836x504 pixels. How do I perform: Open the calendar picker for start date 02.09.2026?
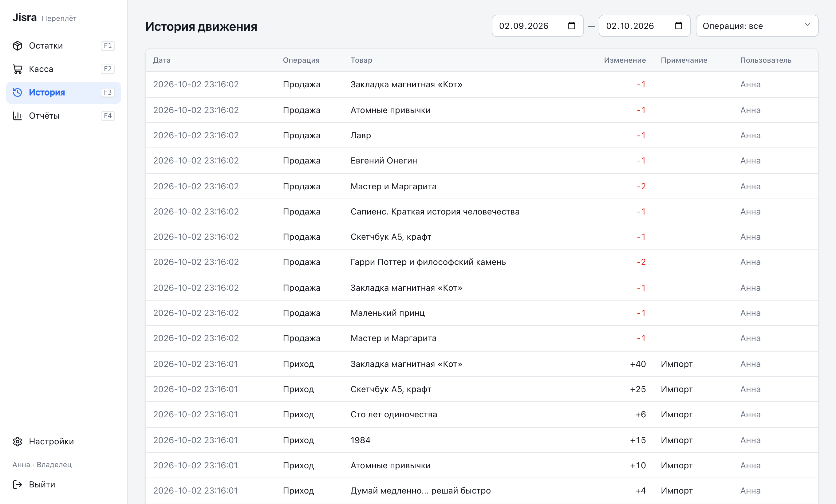click(x=571, y=26)
